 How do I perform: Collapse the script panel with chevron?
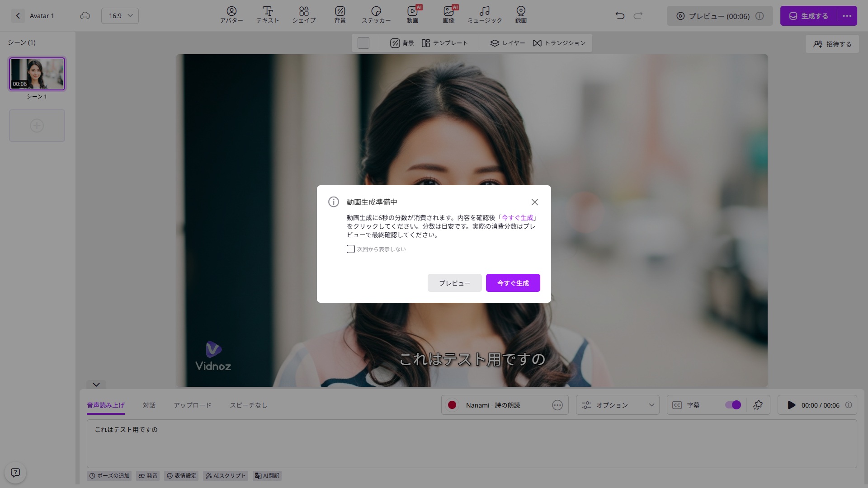coord(96,385)
